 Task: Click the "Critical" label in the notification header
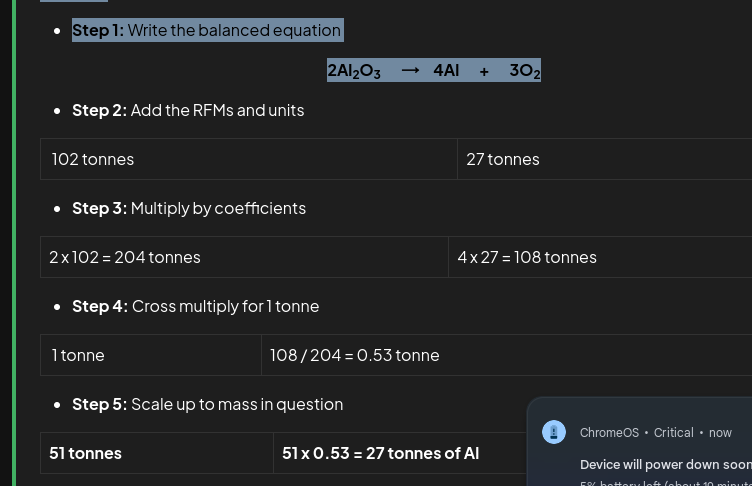[673, 433]
